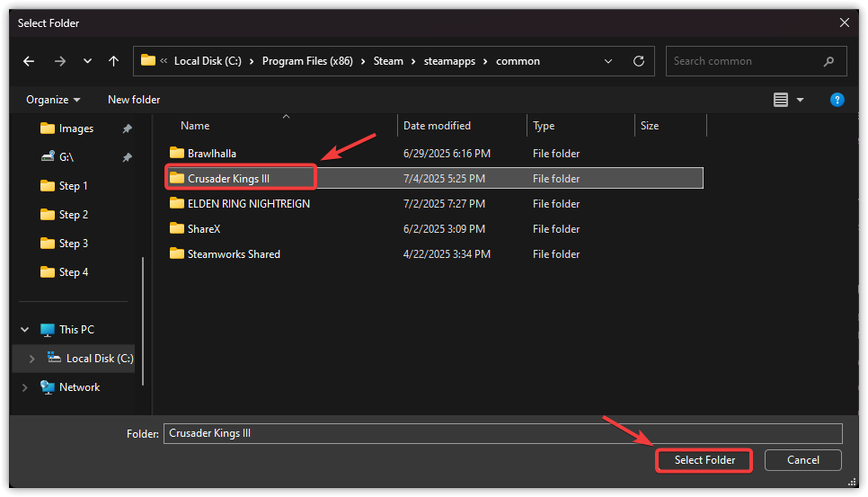Click the Cancel button
This screenshot has width=868, height=497.
(802, 460)
